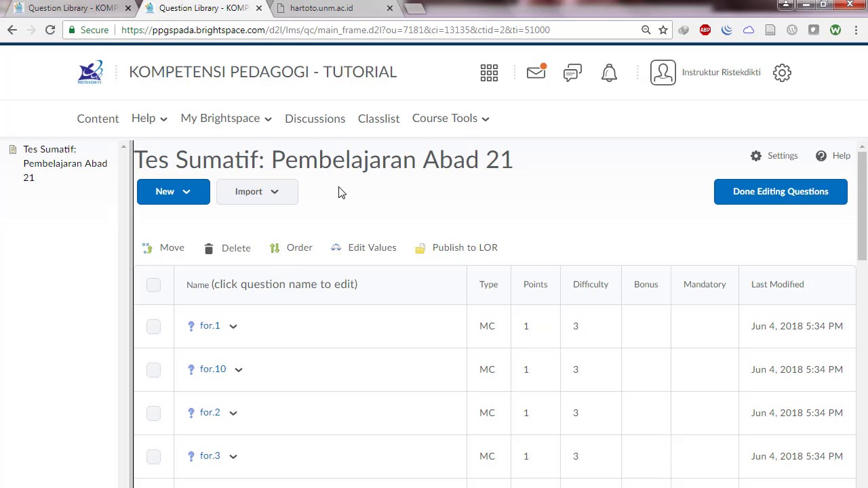This screenshot has height=488, width=868.
Task: Expand the New dropdown button
Action: pos(174,192)
